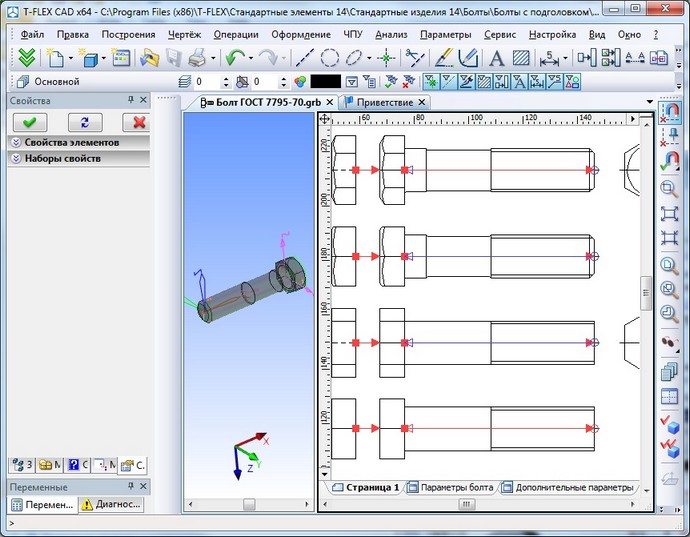Open the dimension tool dropdown arrow
This screenshot has height=537, width=690.
pyautogui.click(x=565, y=58)
